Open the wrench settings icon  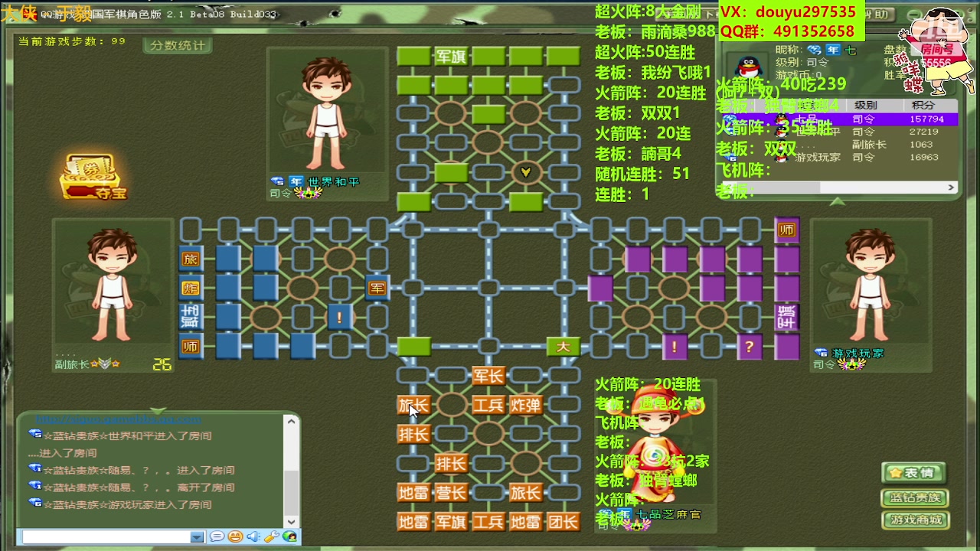click(271, 537)
